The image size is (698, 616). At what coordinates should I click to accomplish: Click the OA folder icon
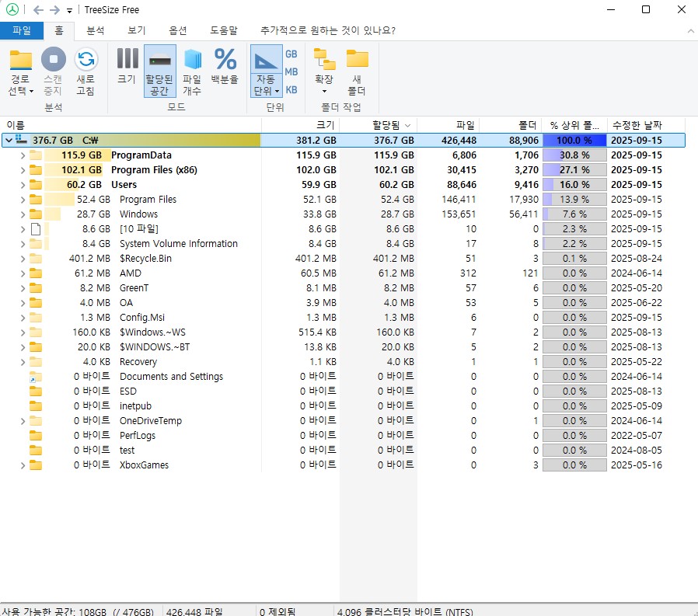click(36, 302)
